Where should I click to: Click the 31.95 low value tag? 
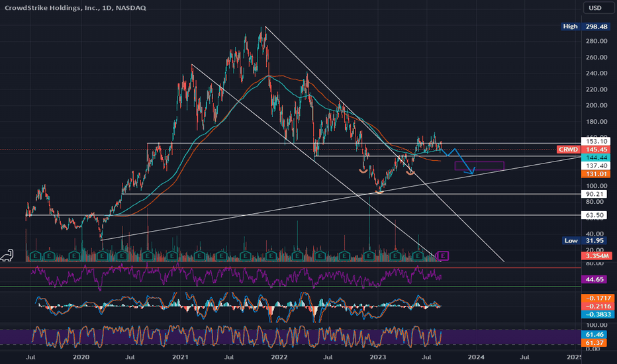click(594, 240)
